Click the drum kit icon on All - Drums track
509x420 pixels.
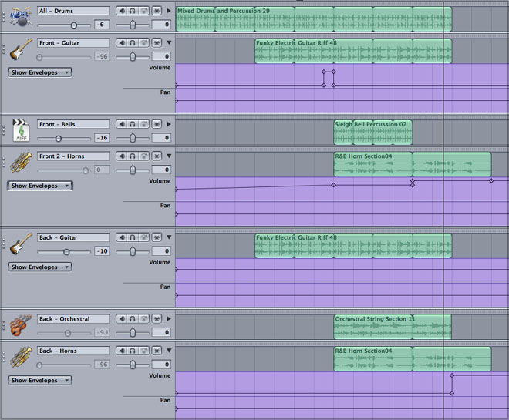point(21,18)
